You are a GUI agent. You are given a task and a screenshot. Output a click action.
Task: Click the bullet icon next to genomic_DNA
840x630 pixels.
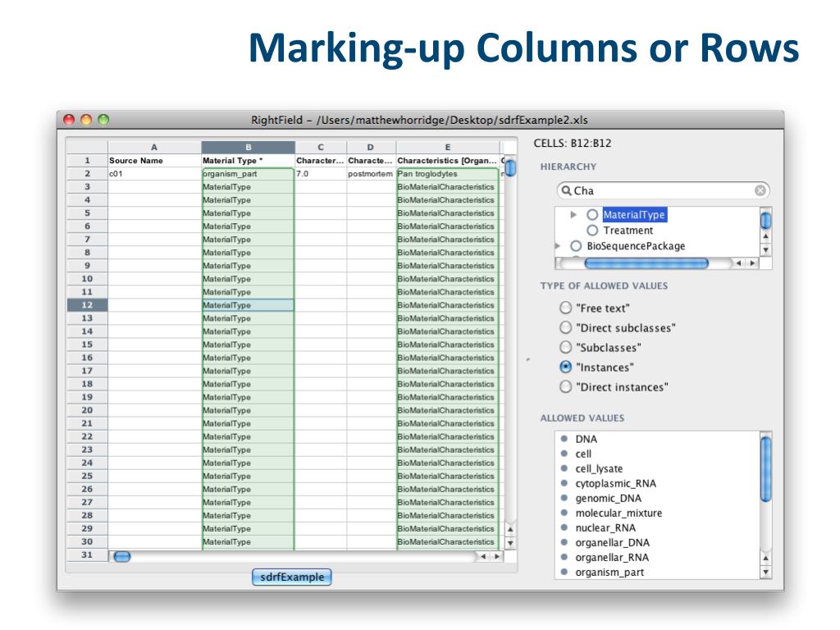(x=564, y=498)
